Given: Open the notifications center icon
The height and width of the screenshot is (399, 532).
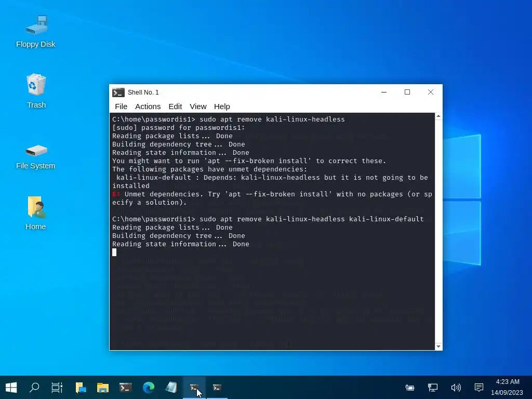Looking at the screenshot, I should pos(478,388).
